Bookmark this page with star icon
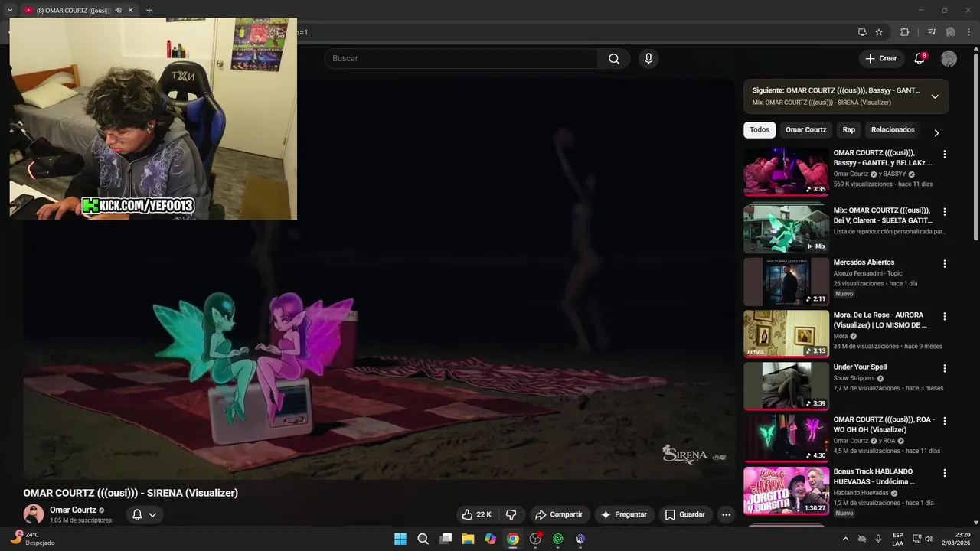 pos(879,32)
